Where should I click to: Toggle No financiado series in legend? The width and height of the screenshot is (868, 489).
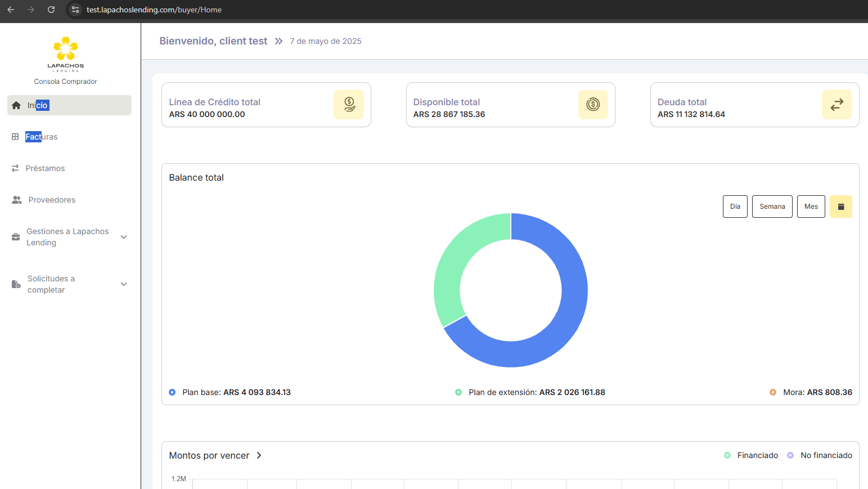click(x=820, y=455)
